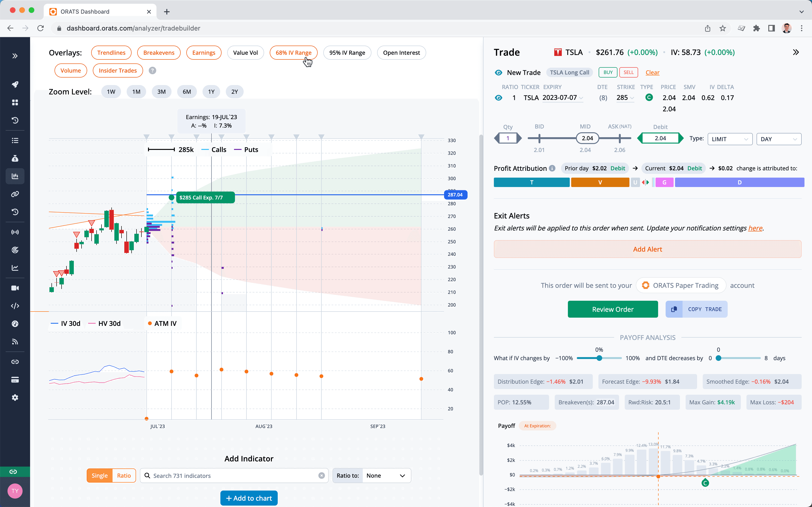Click Add to chart button
The image size is (812, 507).
249,498
